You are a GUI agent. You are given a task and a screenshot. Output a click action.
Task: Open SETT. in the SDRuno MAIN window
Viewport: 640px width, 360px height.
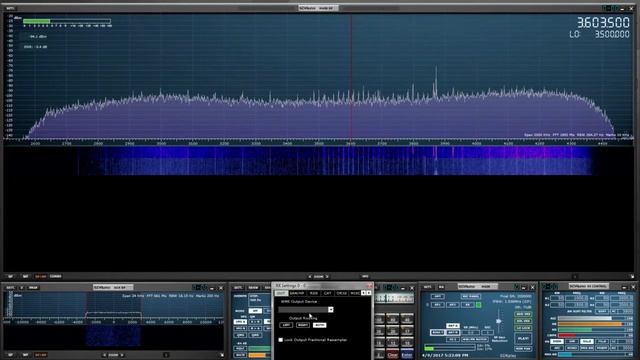tap(427, 287)
